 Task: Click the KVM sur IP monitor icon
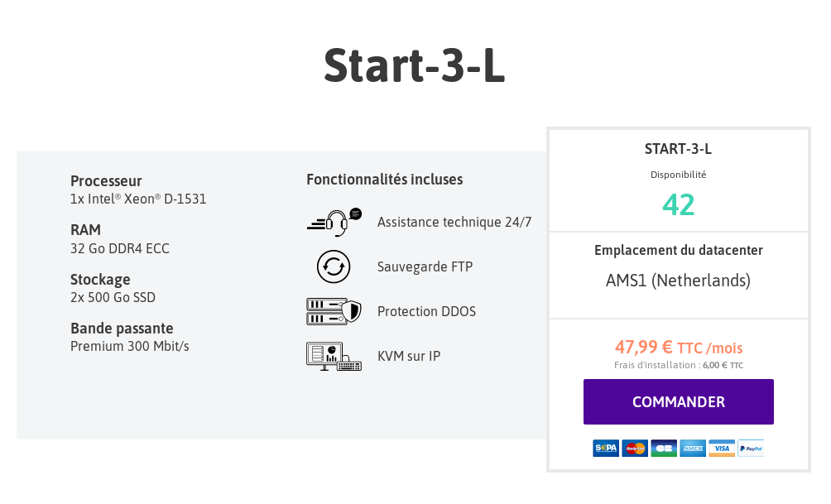point(334,356)
